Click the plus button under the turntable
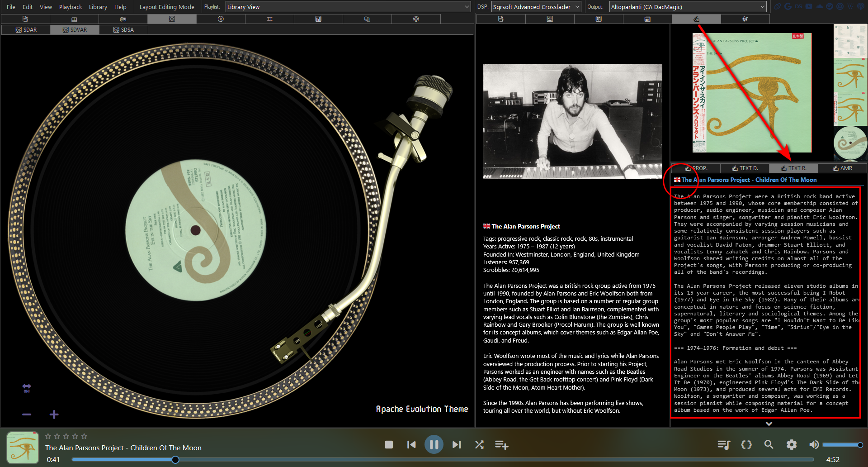The height and width of the screenshot is (467, 868). 54,414
